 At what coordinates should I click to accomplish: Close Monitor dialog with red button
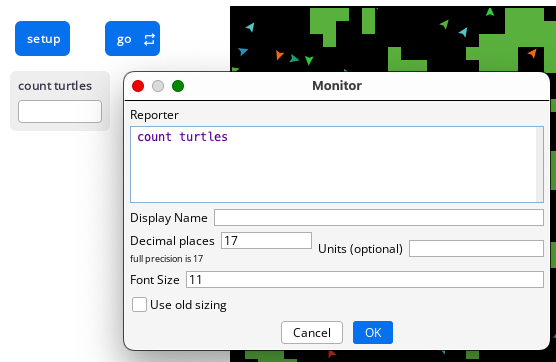138,86
